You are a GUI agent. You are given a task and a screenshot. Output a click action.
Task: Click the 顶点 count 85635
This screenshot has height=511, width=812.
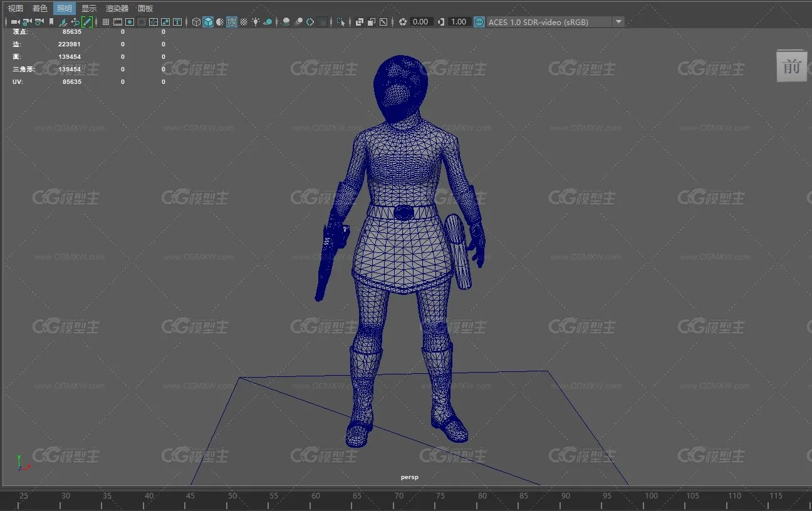click(71, 31)
